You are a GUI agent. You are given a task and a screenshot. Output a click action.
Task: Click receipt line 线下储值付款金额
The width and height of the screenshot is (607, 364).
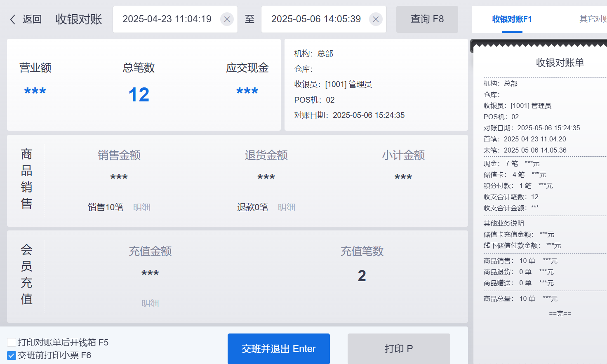[x=522, y=245]
